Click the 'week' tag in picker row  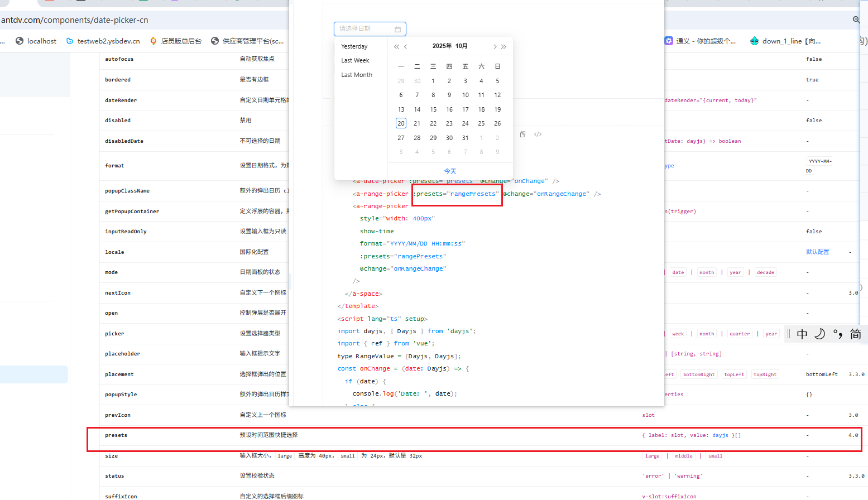click(678, 334)
